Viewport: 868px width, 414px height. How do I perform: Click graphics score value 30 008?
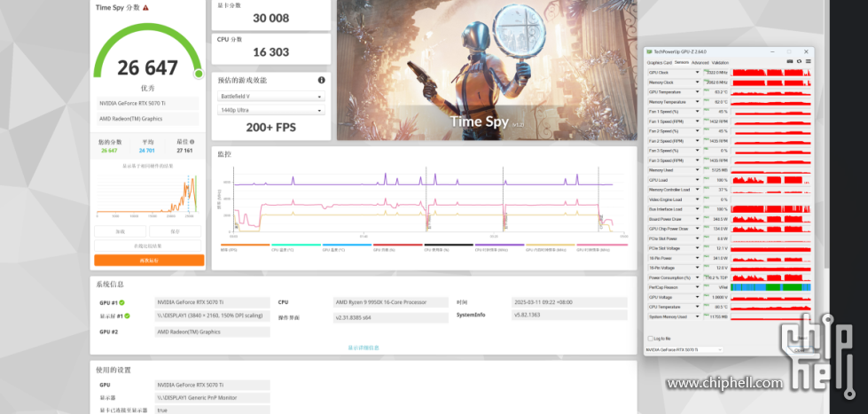271,19
